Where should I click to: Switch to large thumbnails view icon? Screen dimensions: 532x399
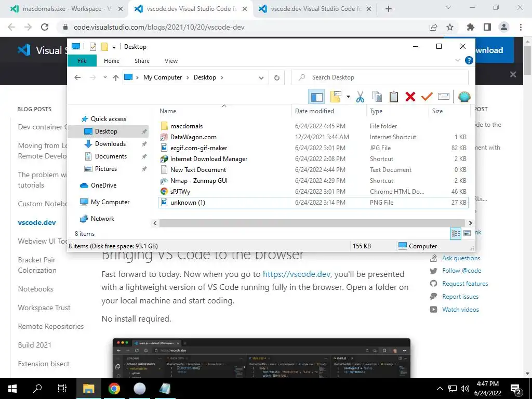point(467,233)
